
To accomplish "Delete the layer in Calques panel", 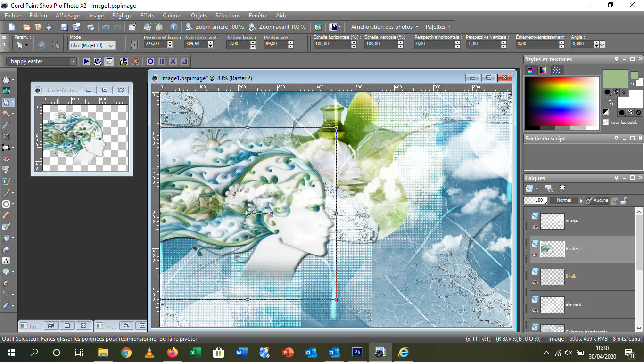I will click(x=549, y=188).
